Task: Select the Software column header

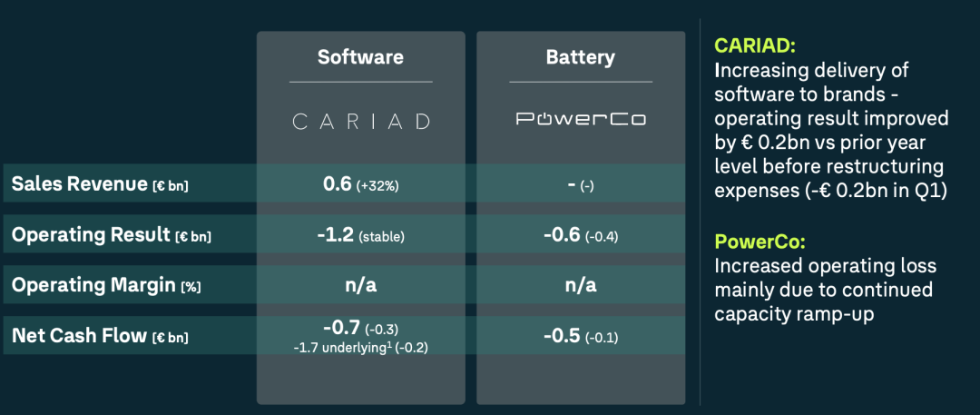Action: coord(360,58)
